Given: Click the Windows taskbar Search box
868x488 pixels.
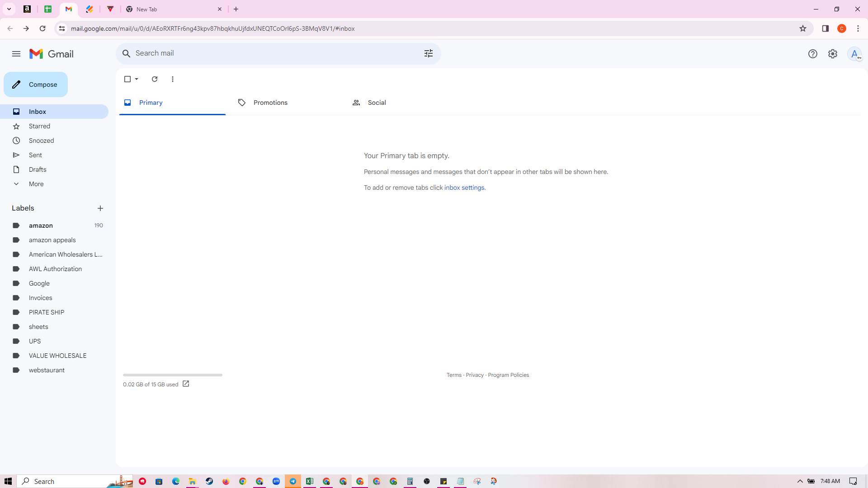Looking at the screenshot, I should tap(75, 481).
